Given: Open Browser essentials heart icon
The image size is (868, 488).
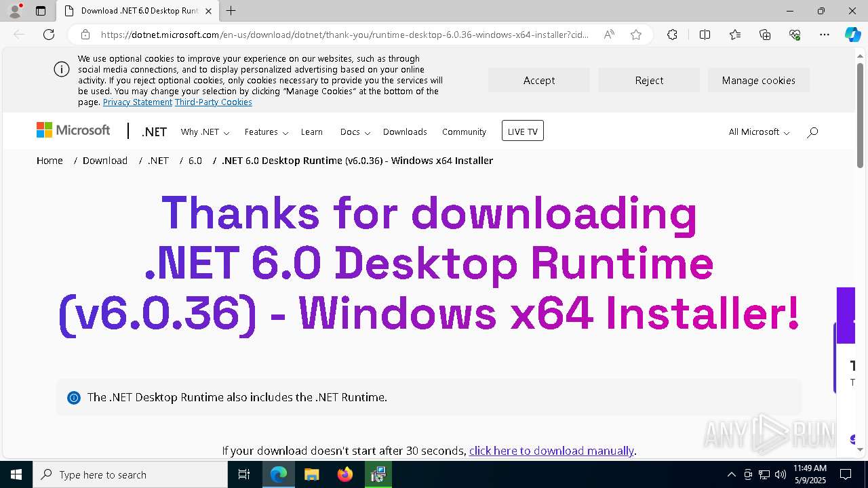Looking at the screenshot, I should (795, 35).
